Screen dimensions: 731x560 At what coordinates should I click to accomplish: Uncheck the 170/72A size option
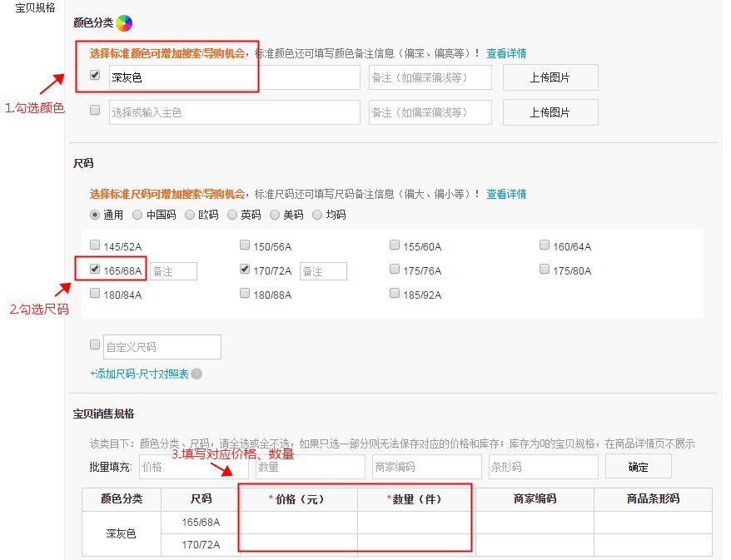tap(245, 269)
